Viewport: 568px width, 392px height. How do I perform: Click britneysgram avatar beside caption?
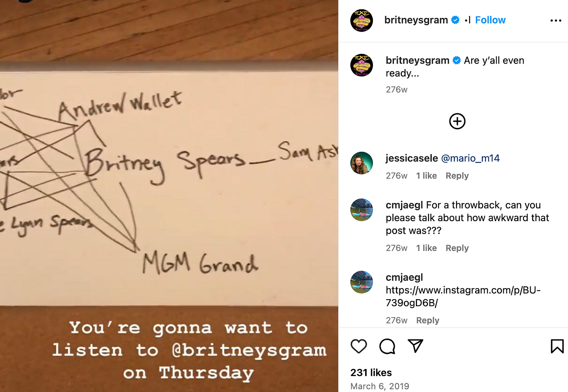[x=362, y=65]
